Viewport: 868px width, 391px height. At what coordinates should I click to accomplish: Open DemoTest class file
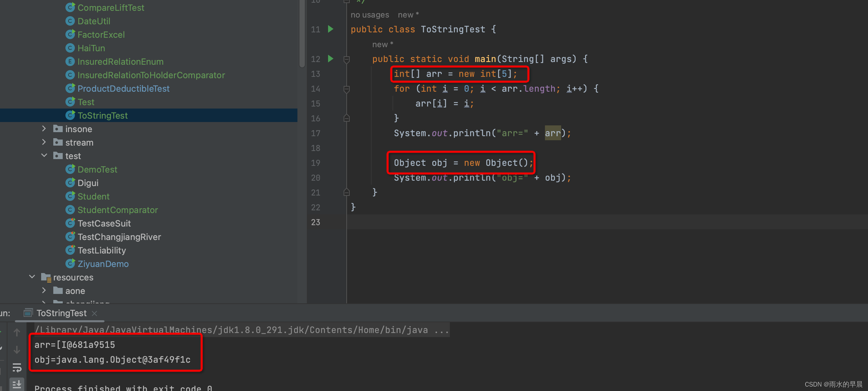point(97,169)
